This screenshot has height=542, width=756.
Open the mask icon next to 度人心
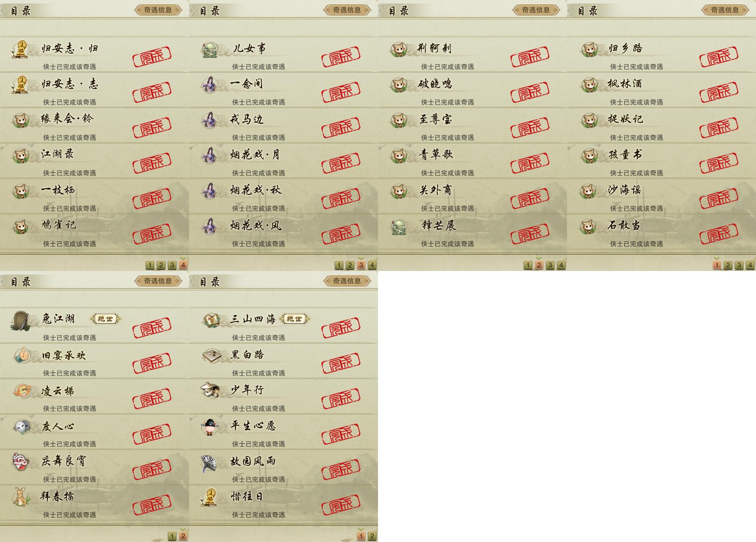click(22, 426)
